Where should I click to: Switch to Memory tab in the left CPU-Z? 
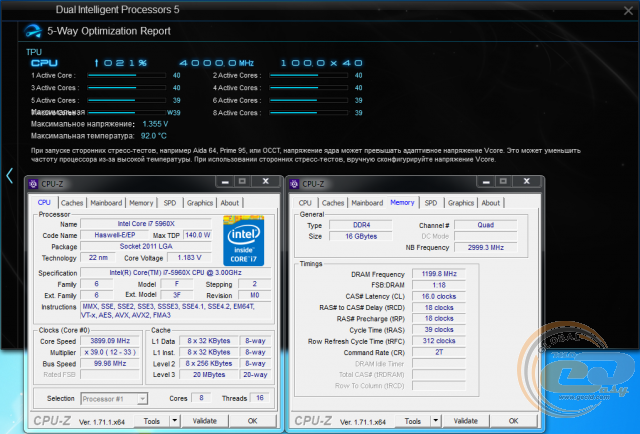pyautogui.click(x=141, y=203)
